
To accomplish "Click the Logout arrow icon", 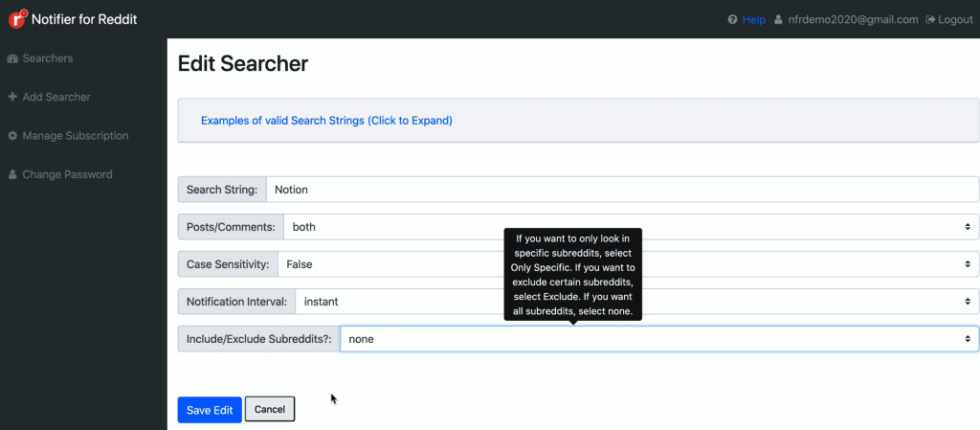I will pyautogui.click(x=930, y=19).
